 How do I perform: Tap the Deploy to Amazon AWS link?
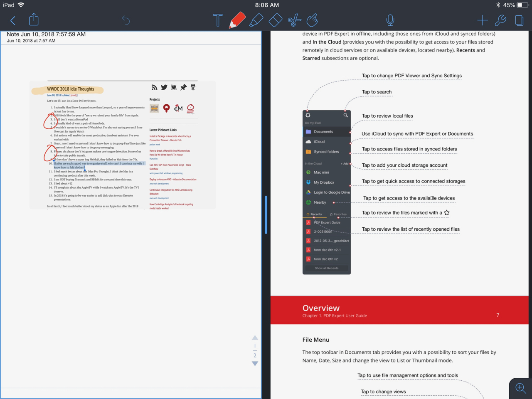tap(173, 180)
